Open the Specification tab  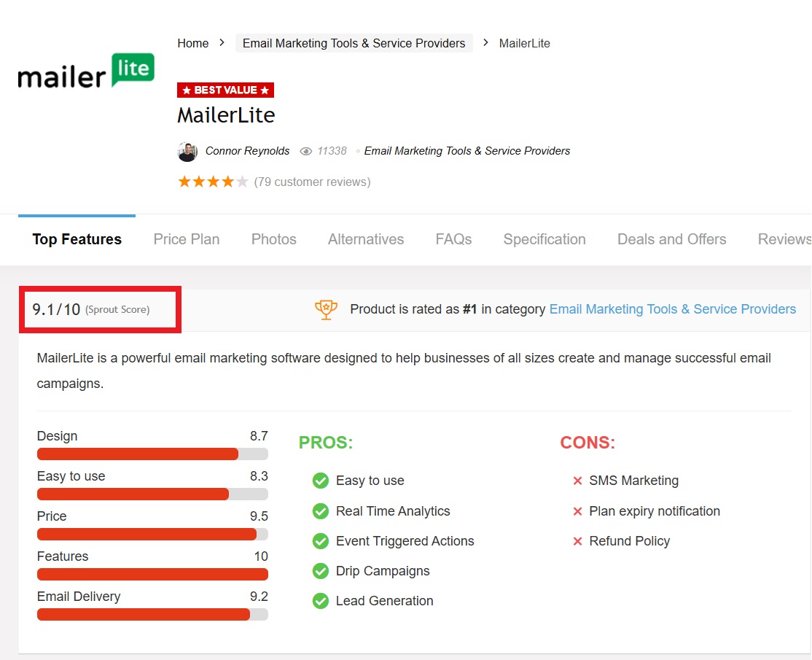click(544, 239)
